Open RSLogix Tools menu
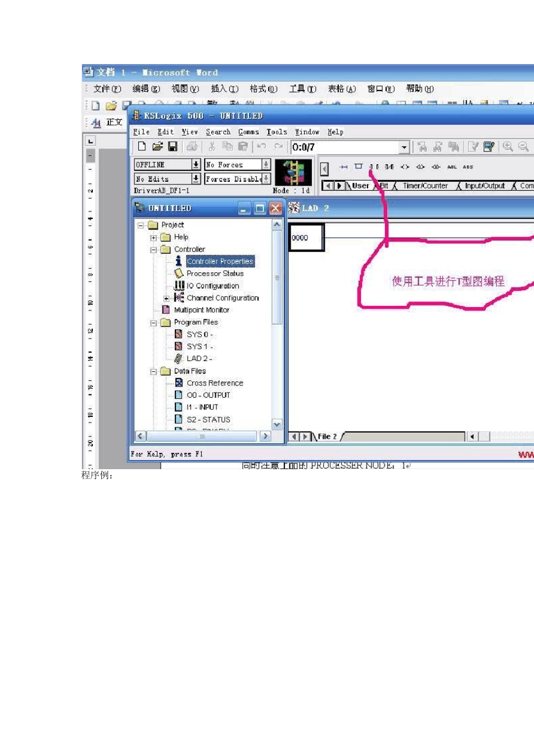The height and width of the screenshot is (756, 534). click(277, 132)
